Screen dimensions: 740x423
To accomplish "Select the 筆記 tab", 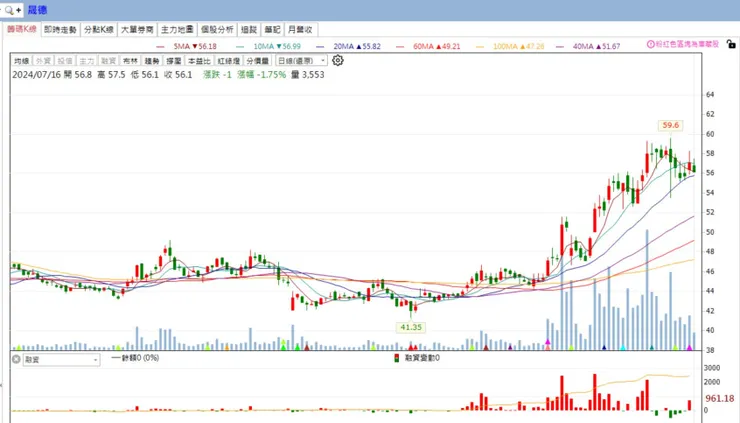I will [272, 29].
